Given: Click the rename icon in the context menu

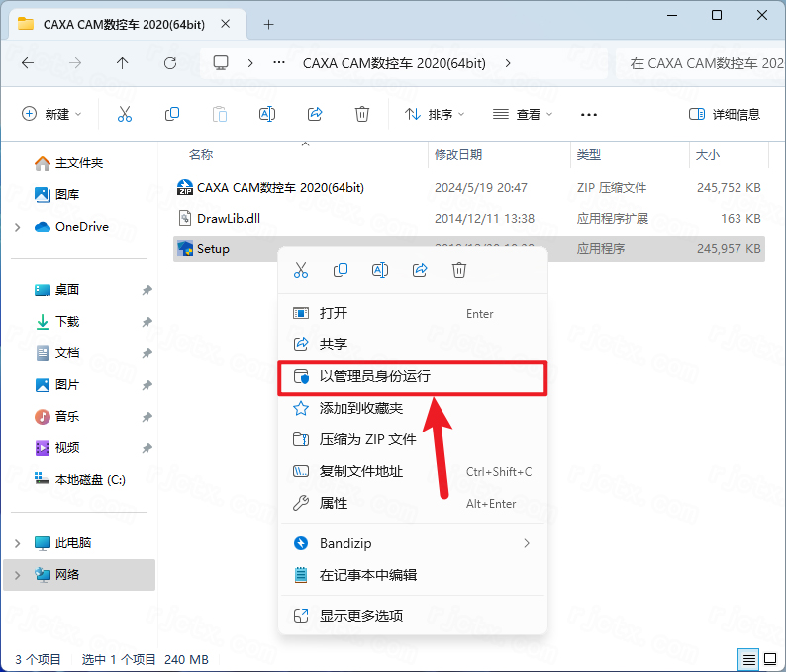Looking at the screenshot, I should click(380, 270).
